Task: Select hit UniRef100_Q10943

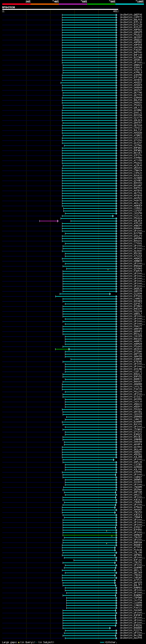Action: [x=131, y=447]
